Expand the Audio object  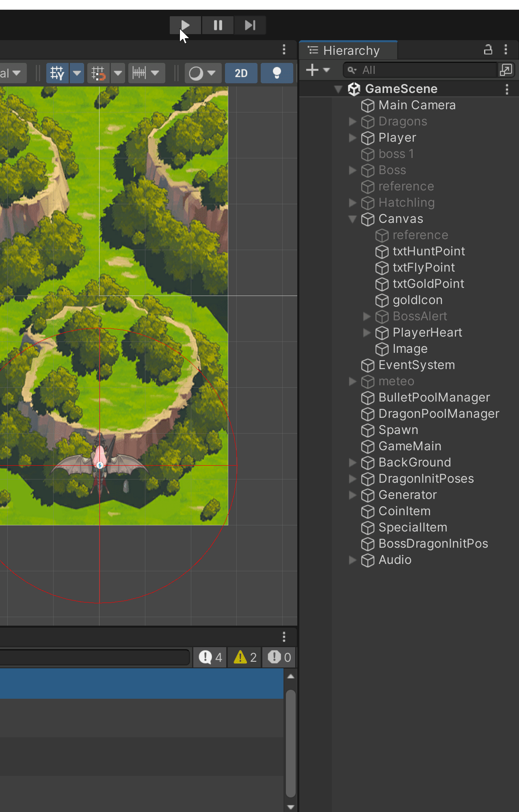pos(352,560)
